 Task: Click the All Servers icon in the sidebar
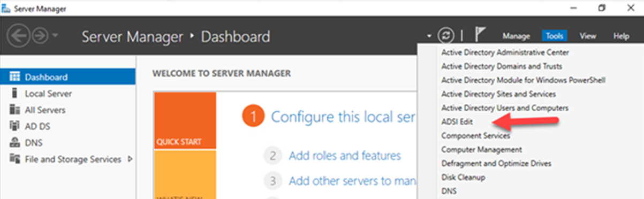[x=15, y=110]
